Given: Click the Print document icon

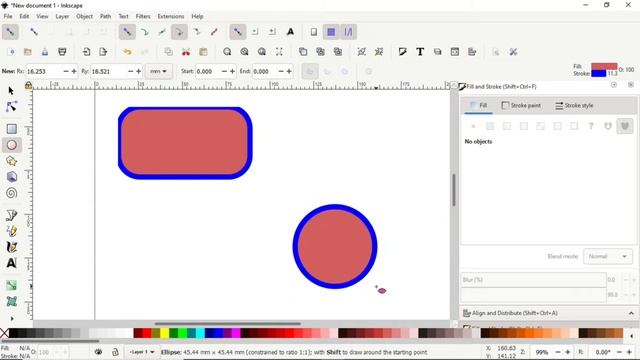Looking at the screenshot, I should pos(62,52).
